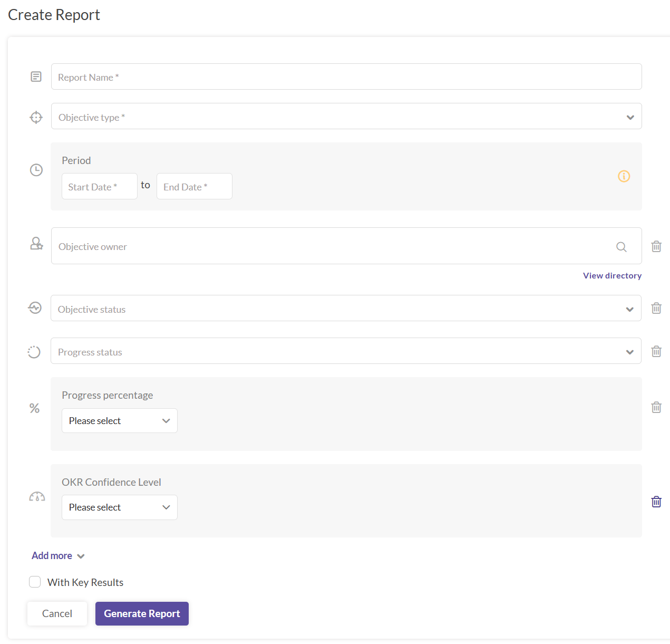Click the End Date field
This screenshot has height=644, width=670.
(195, 186)
